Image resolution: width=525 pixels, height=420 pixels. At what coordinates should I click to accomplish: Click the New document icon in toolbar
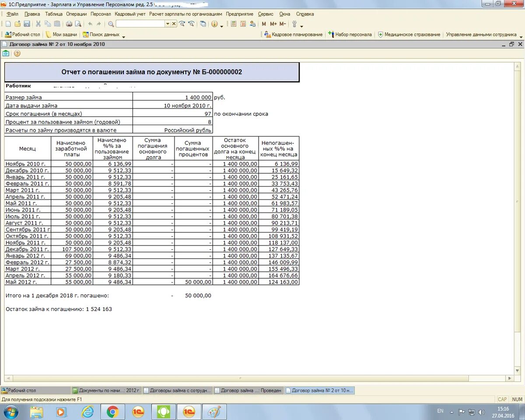[8, 24]
